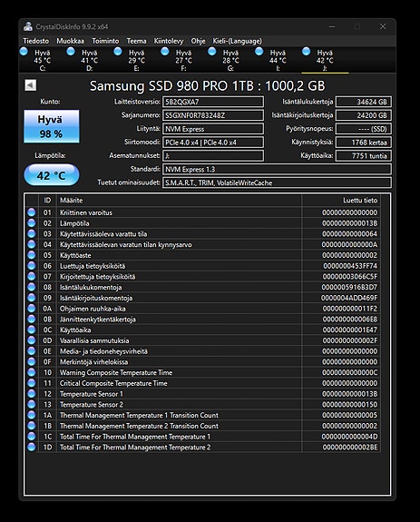
Task: Select the F: drive health orb
Action: [165, 52]
